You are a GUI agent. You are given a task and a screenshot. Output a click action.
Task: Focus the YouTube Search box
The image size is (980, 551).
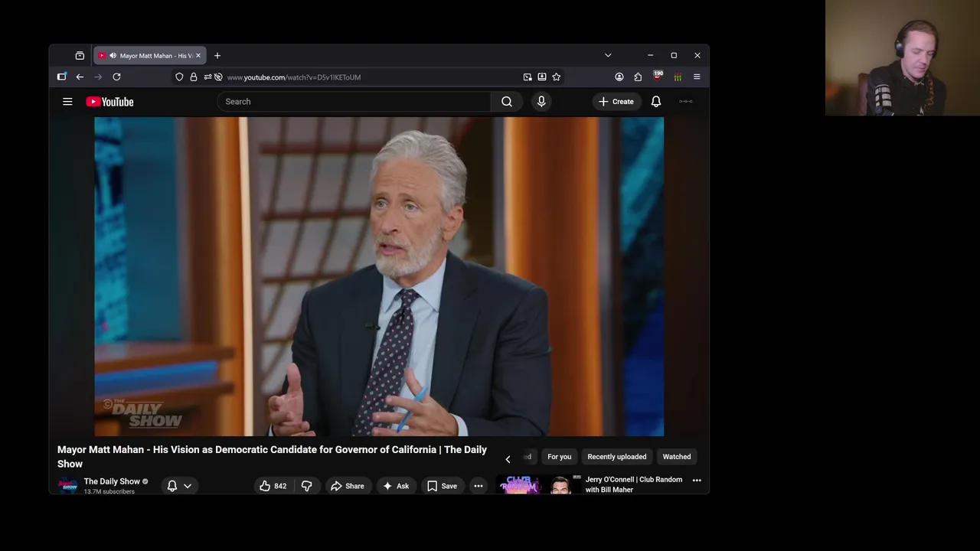[x=354, y=102]
